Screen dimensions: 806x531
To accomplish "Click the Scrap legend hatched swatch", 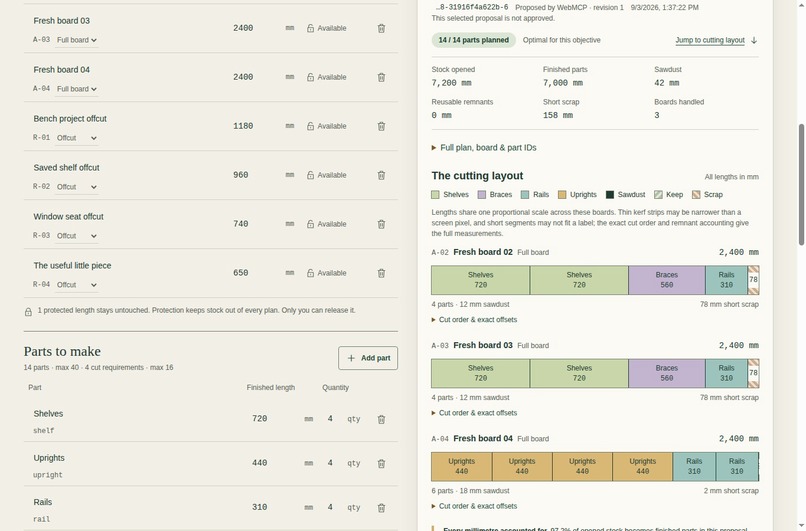I will pos(696,195).
